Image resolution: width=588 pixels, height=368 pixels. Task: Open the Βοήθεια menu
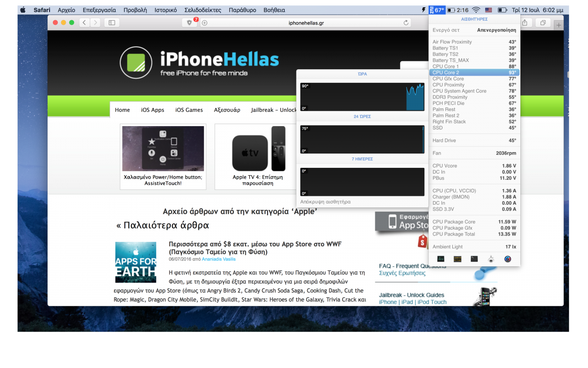click(274, 10)
